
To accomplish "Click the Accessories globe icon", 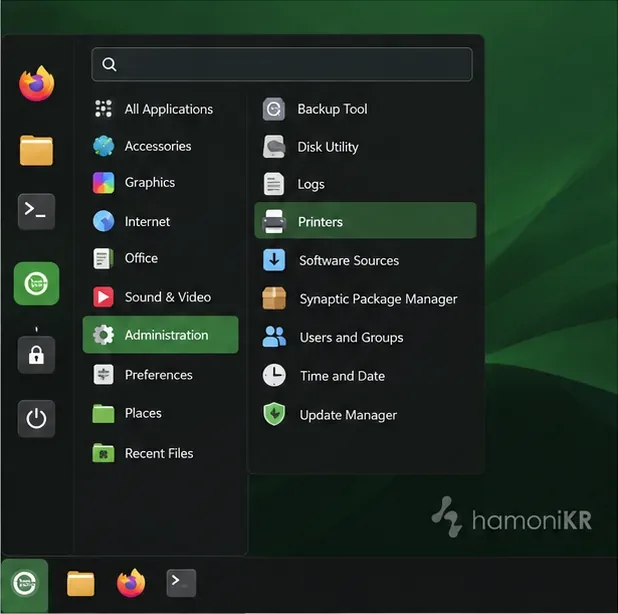I will click(104, 146).
